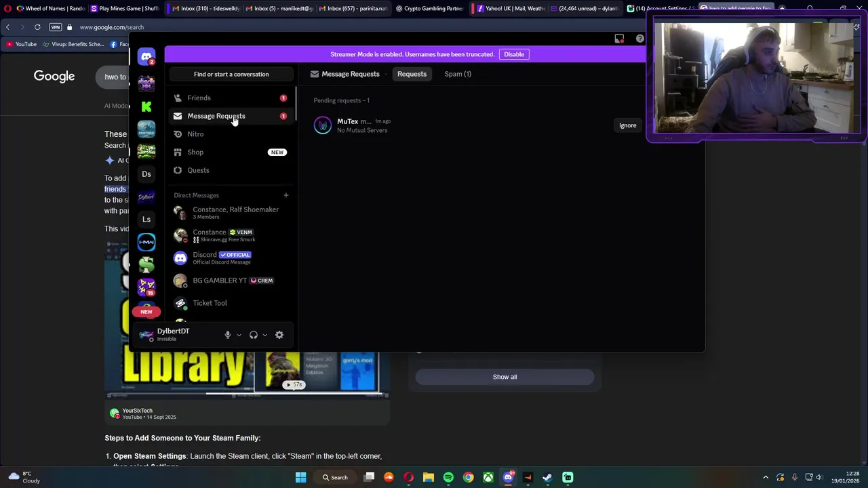The width and height of the screenshot is (868, 488).
Task: Switch to Crypto Gambling Partner browser tab
Action: 430,9
